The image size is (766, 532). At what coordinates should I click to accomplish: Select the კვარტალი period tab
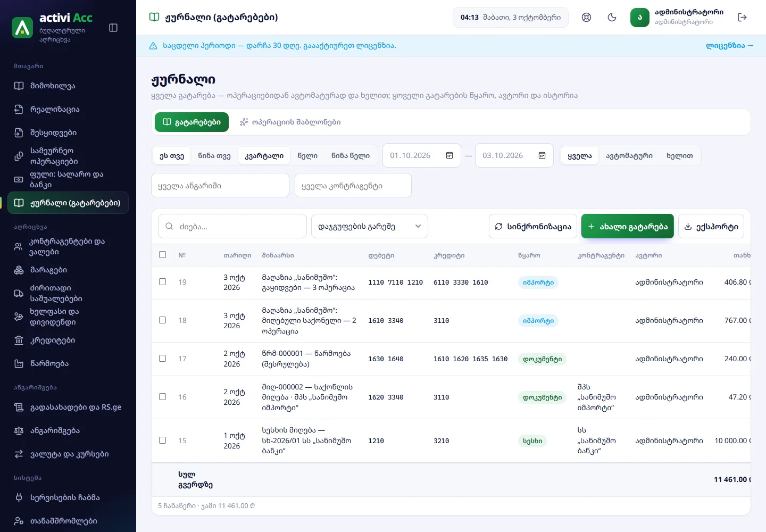pos(264,156)
